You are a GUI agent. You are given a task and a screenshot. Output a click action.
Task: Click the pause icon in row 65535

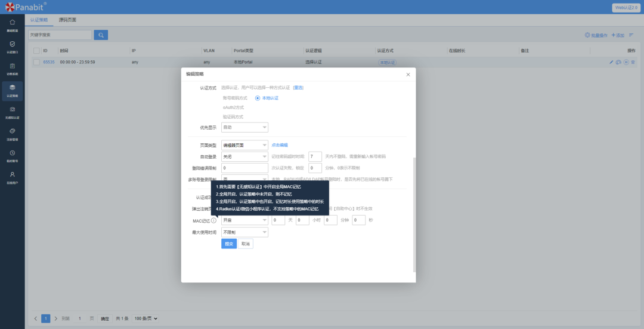[626, 62]
